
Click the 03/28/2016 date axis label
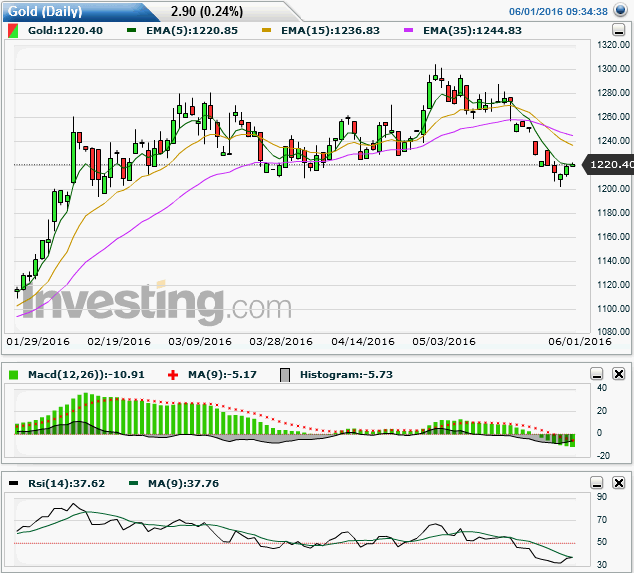tap(281, 342)
